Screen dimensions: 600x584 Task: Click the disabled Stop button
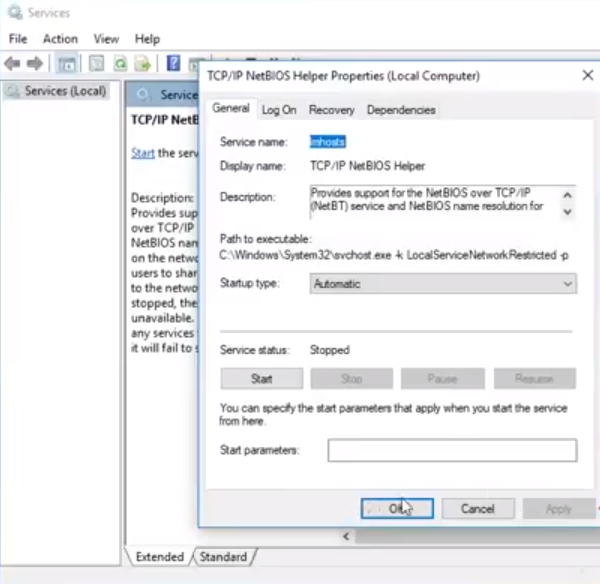click(x=352, y=378)
